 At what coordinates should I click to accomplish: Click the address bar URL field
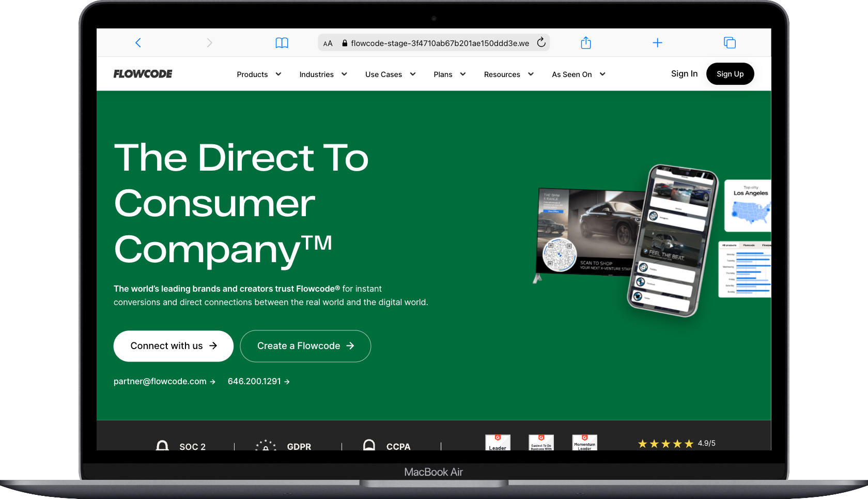[x=433, y=43]
